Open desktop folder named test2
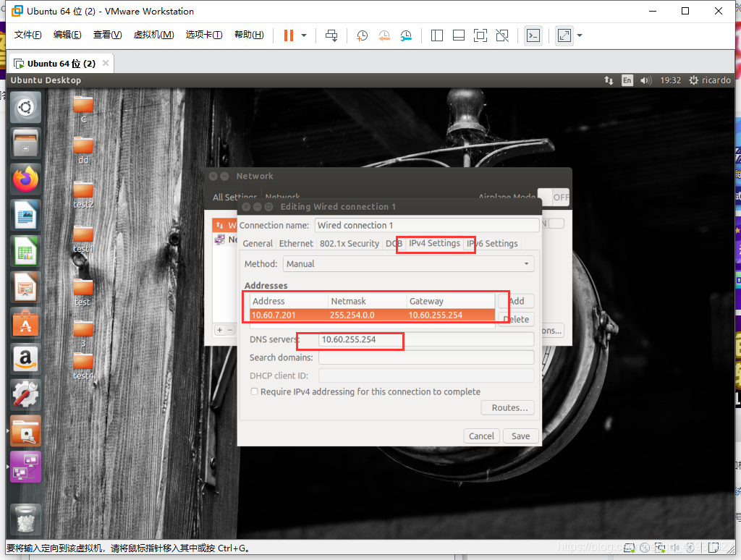The image size is (741, 560). click(83, 195)
